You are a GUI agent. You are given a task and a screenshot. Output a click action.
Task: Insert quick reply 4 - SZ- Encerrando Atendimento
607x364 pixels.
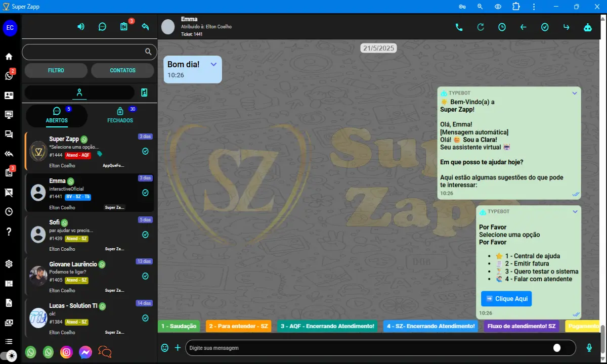coord(430,326)
